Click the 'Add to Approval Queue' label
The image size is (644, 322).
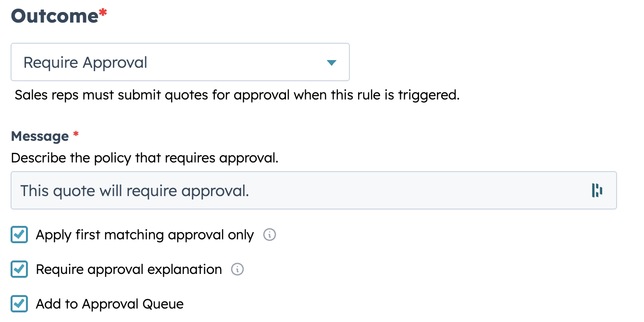click(x=110, y=304)
